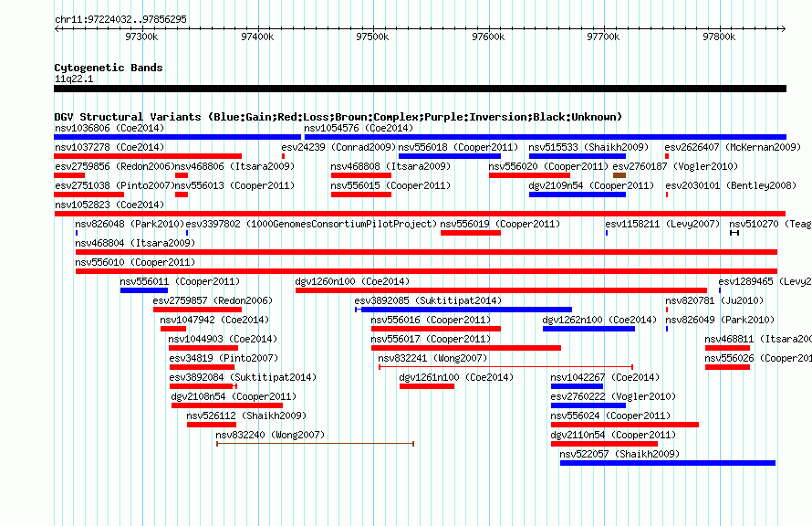Screen dimensions: 812x526
Task: Click the nsv526112 (Shaikh2009) label
Action: (x=246, y=416)
